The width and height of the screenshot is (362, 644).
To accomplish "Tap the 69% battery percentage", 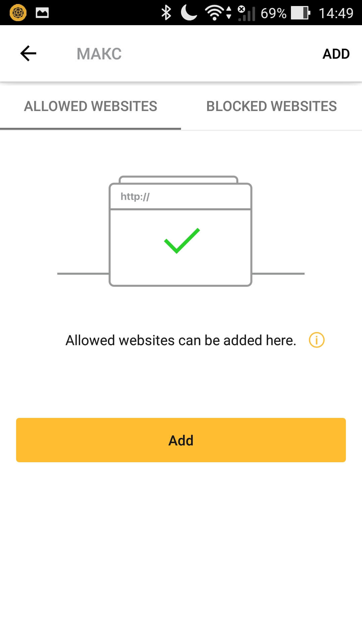I will (x=274, y=13).
